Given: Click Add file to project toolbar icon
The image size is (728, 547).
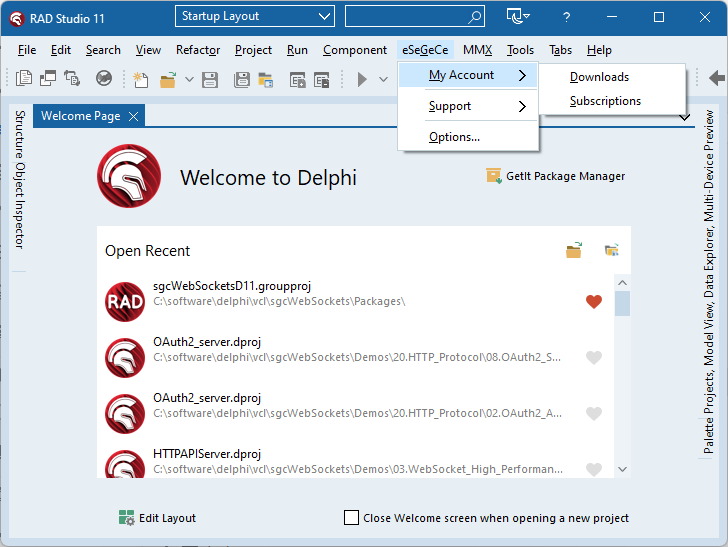Looking at the screenshot, I should 297,80.
